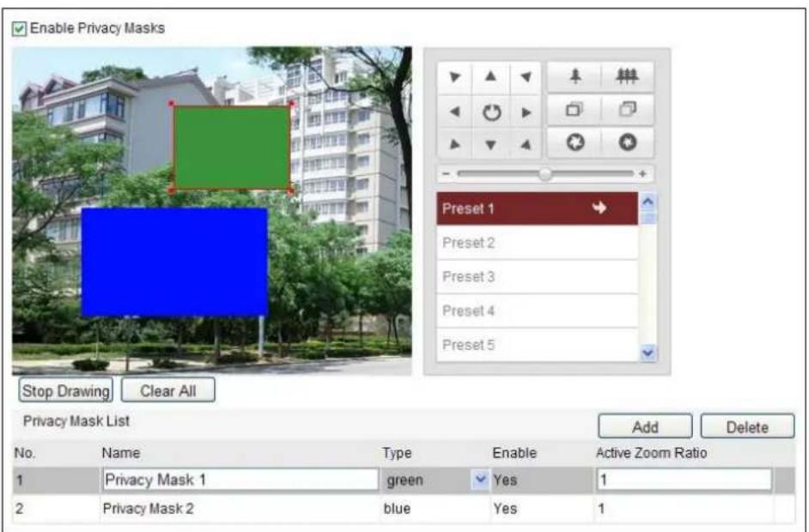This screenshot has height=532, width=809.
Task: Go to Preset 1 via arrow icon
Action: 599,209
